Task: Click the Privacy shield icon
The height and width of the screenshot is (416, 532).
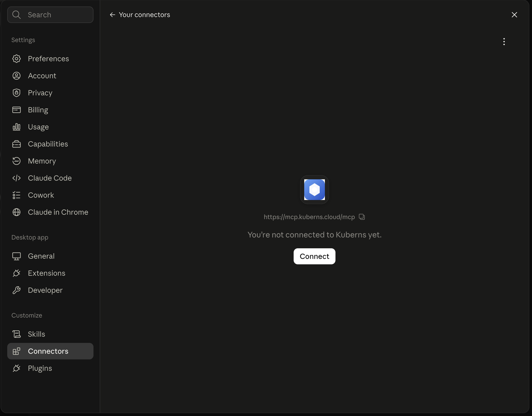Action: pyautogui.click(x=17, y=93)
